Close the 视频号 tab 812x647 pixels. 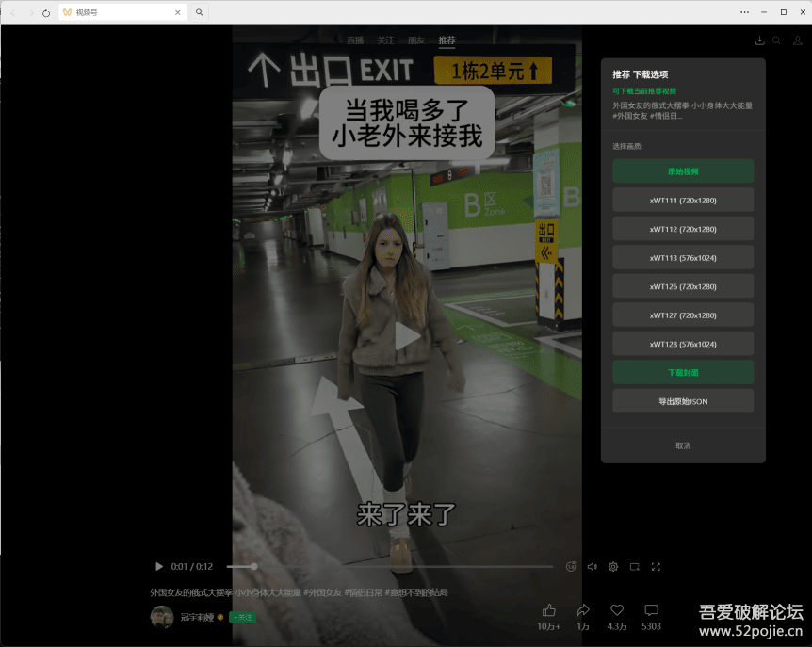(x=178, y=12)
